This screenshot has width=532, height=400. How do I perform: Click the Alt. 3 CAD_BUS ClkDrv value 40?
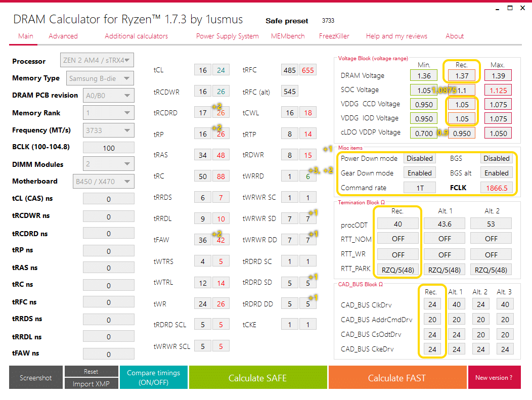point(505,304)
